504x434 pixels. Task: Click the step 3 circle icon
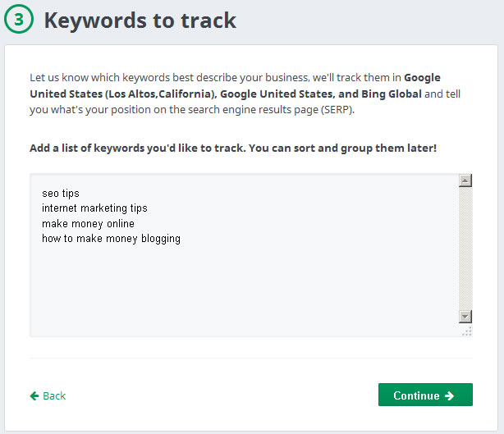pos(19,19)
